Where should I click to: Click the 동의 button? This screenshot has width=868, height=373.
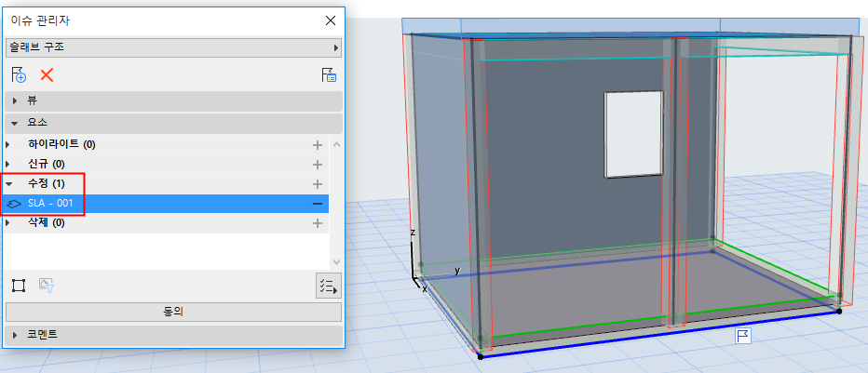coord(173,312)
